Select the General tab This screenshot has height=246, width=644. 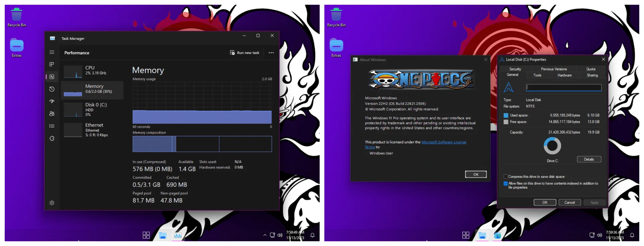pos(512,75)
